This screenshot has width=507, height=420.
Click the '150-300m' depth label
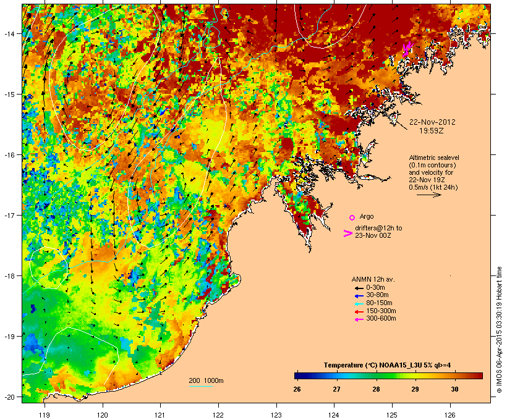(x=381, y=311)
